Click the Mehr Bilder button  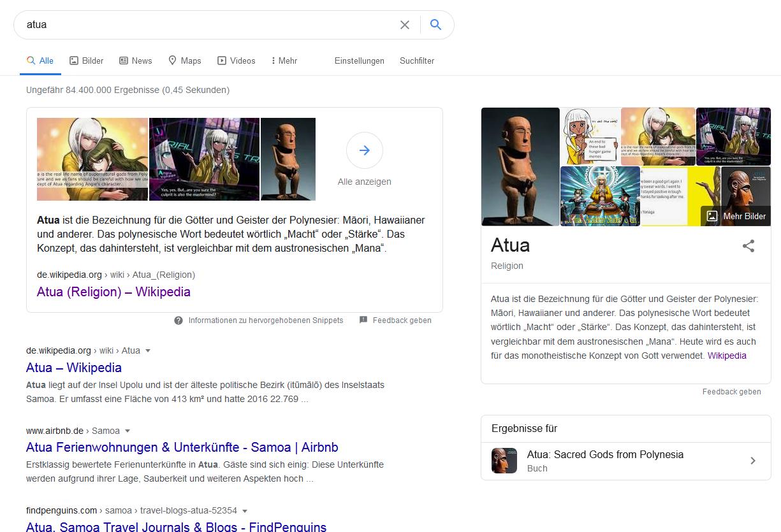[736, 216]
